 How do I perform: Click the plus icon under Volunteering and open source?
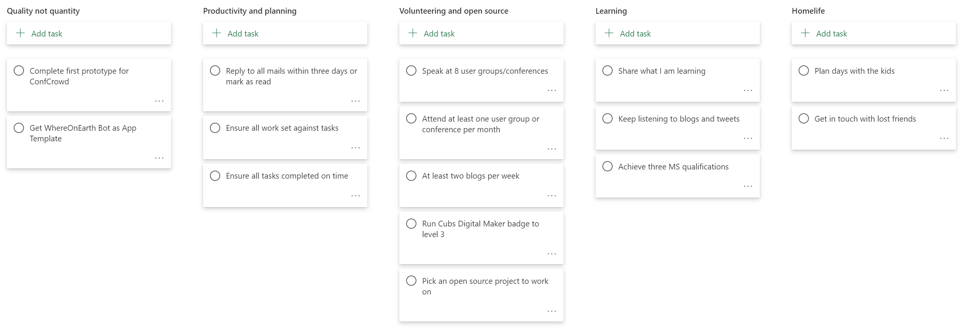(x=412, y=33)
